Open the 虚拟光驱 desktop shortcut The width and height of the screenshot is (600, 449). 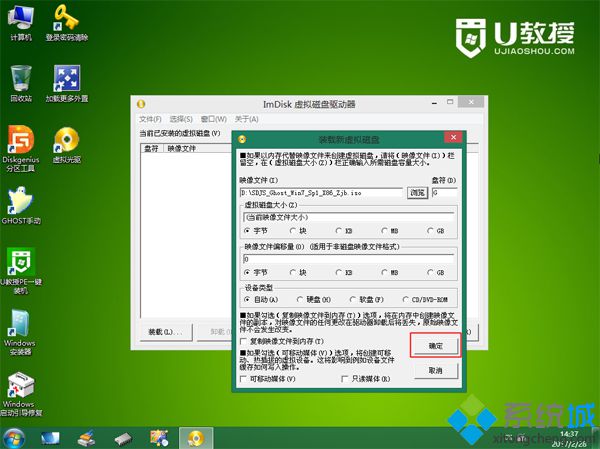pyautogui.click(x=67, y=145)
